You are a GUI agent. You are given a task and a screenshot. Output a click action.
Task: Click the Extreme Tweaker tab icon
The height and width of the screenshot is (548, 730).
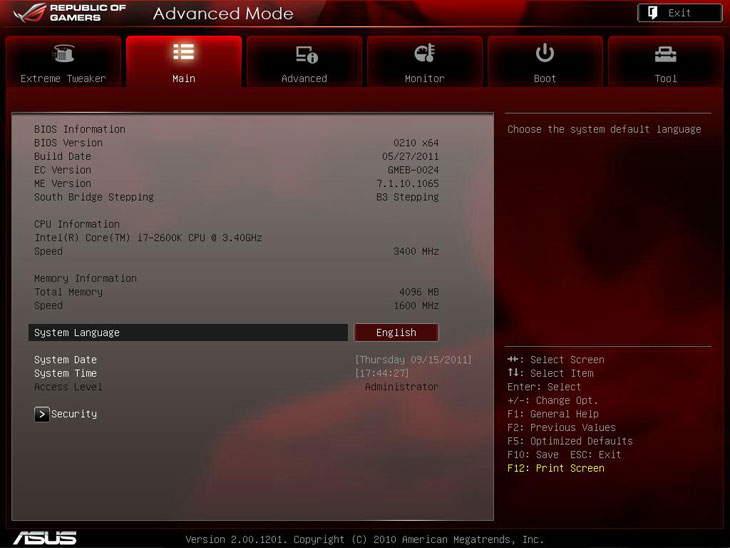63,54
